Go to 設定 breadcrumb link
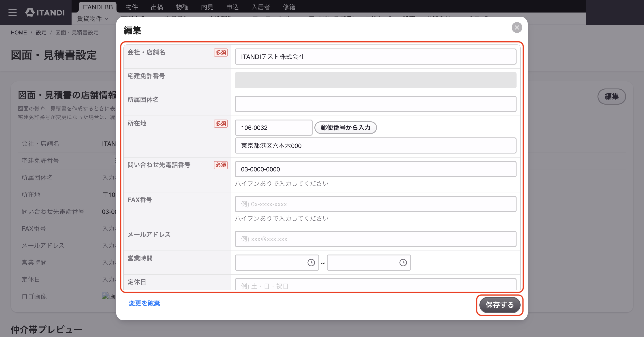This screenshot has height=337, width=644. 41,32
